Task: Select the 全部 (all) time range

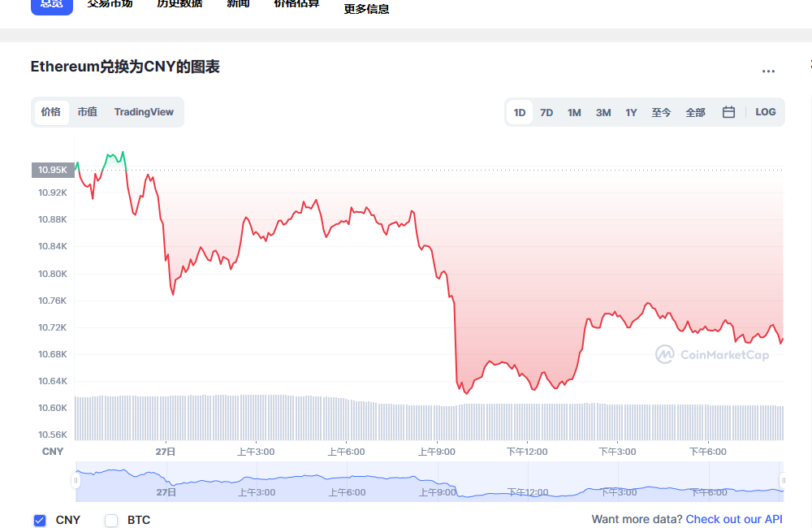Action: coord(696,112)
